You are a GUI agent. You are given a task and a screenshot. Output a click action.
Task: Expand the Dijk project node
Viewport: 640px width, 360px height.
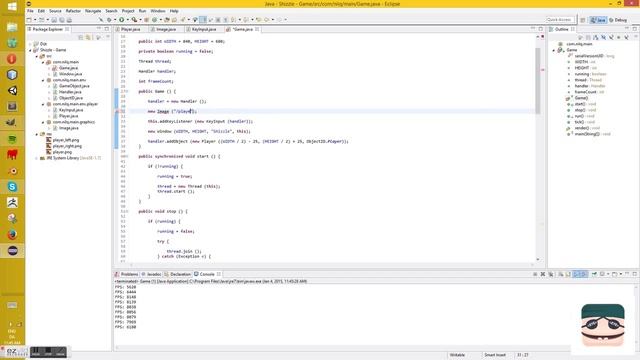30,44
